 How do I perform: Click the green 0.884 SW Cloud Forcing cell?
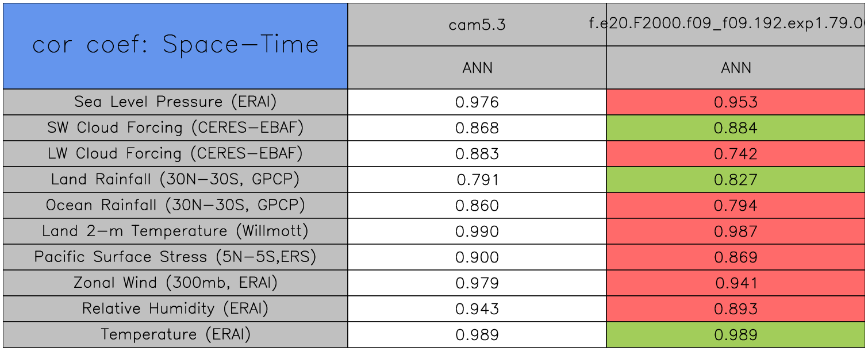736,128
